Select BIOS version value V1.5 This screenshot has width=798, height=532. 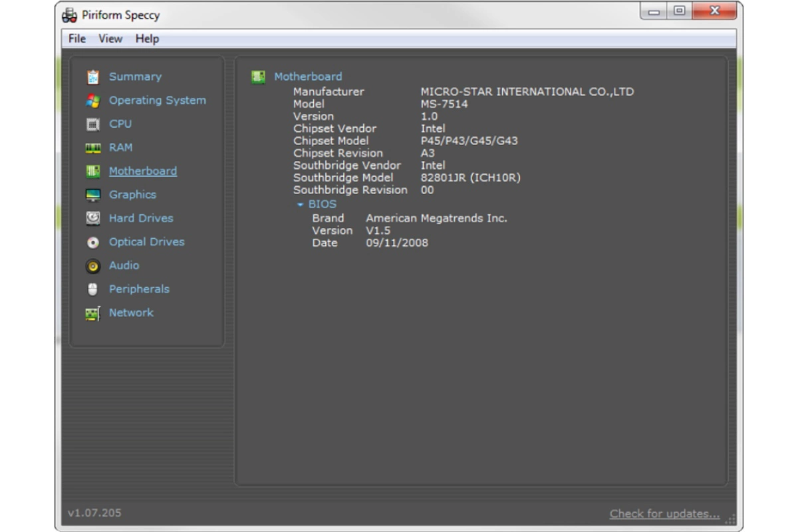(378, 231)
